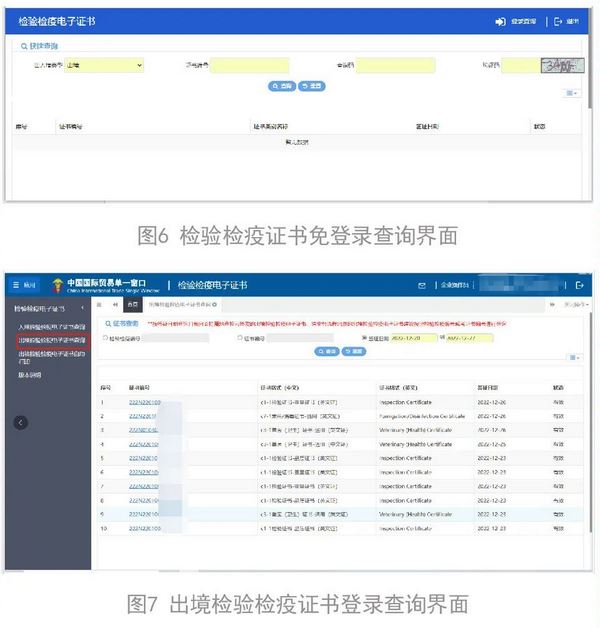Image resolution: width=600 pixels, height=628 pixels.
Task: Click round collapse arrow button in sidebar
Action: [21, 423]
